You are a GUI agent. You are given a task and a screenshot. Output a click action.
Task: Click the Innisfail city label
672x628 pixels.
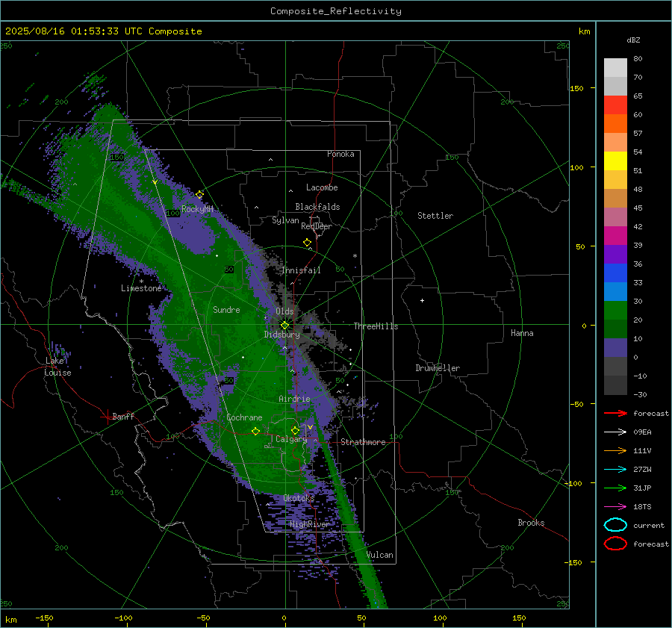click(x=301, y=270)
